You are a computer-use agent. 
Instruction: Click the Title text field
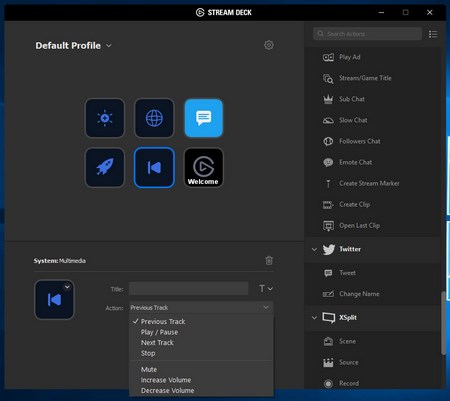189,289
